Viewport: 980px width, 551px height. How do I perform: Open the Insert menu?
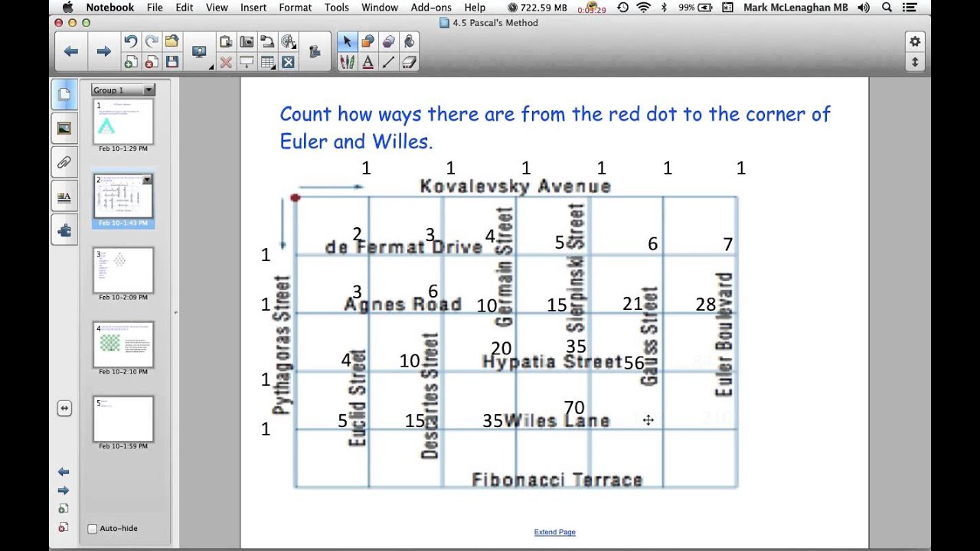point(253,7)
